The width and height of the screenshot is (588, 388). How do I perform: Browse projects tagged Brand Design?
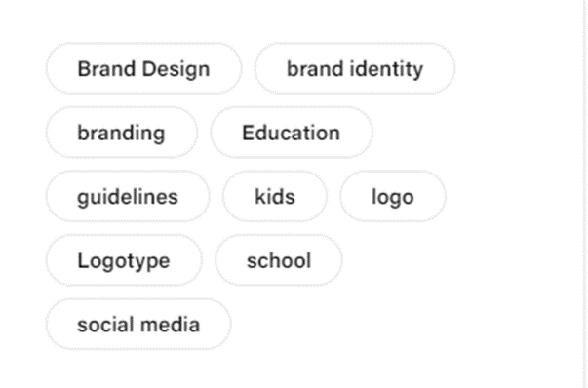143,68
